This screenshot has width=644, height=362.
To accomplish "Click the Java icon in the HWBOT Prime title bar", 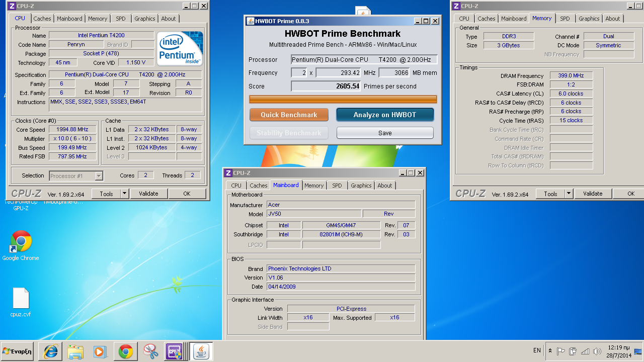I will click(x=250, y=21).
